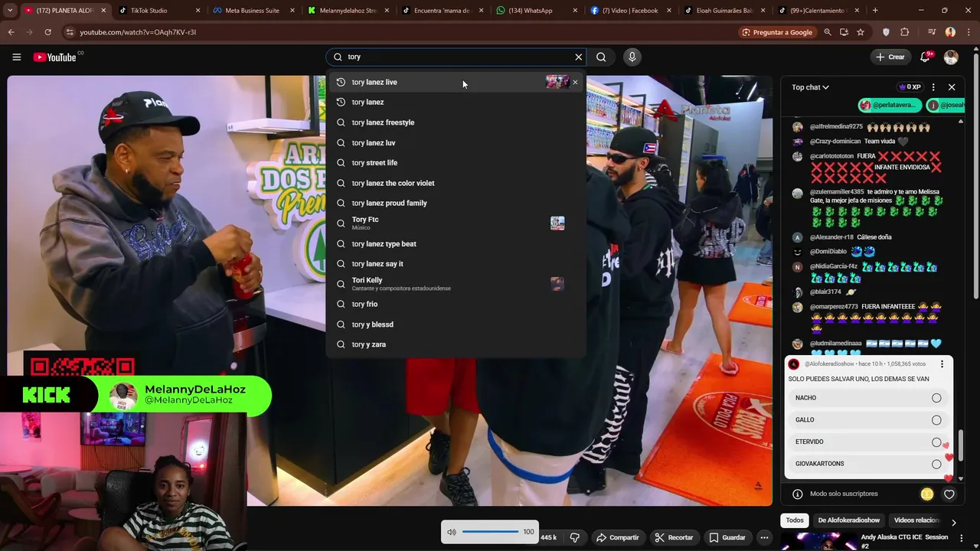980x551 pixels.
Task: Open the browser extensions puzzle icon
Action: [x=905, y=32]
